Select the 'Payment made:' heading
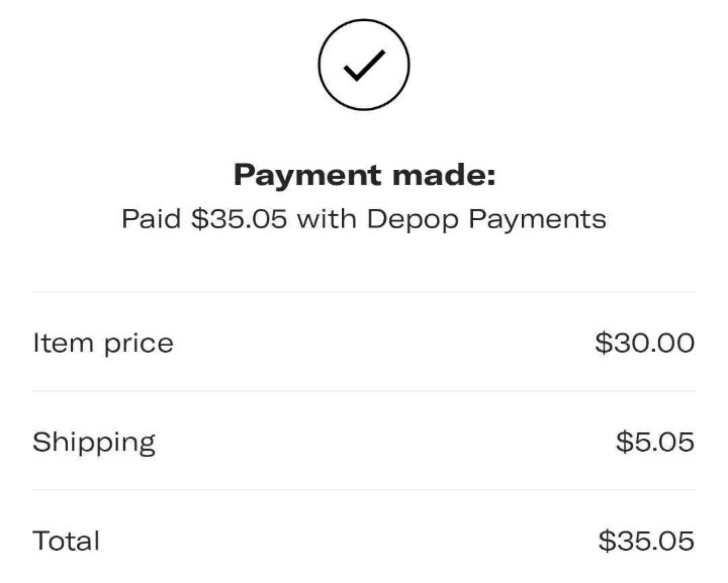This screenshot has width=728, height=583. tap(365, 175)
